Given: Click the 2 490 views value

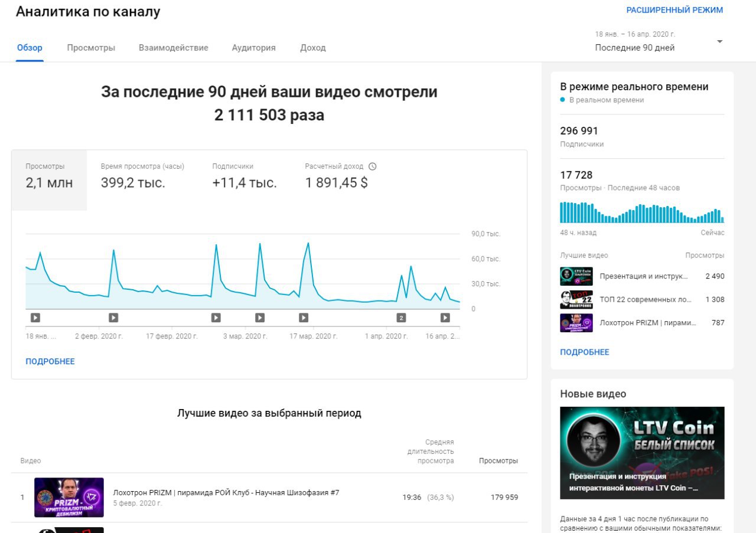Looking at the screenshot, I should (715, 276).
